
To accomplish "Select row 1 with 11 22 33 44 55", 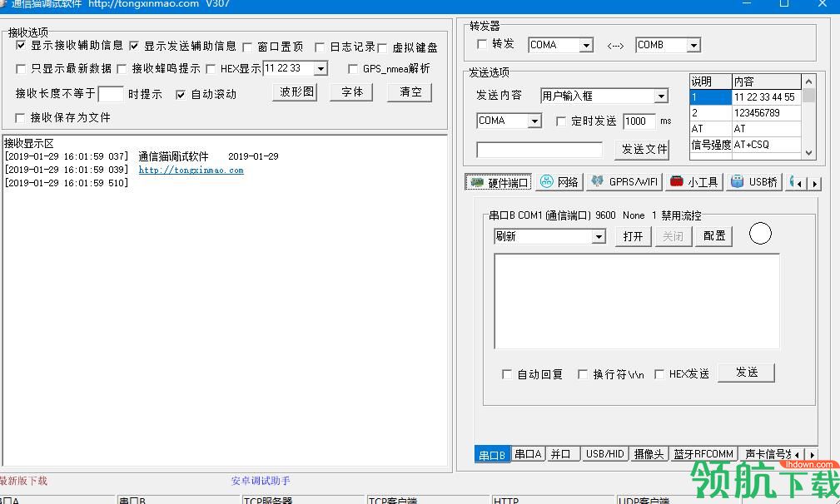I will point(745,97).
